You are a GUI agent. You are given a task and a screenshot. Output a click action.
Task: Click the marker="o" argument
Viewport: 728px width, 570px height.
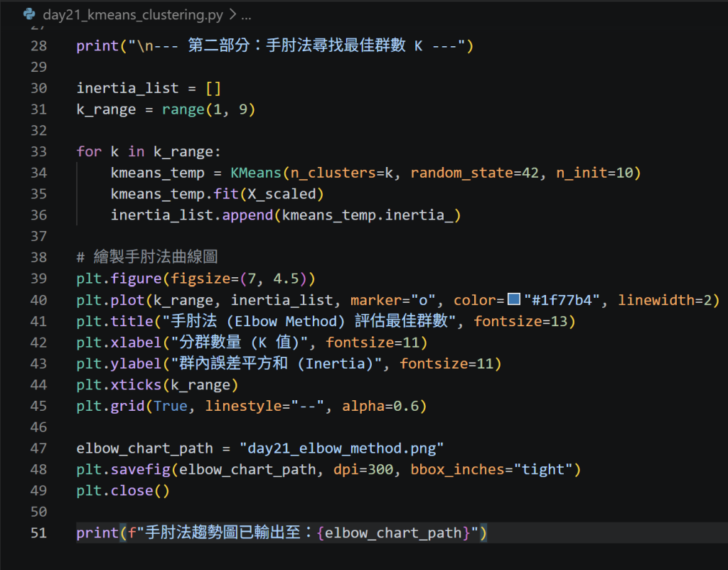392,300
